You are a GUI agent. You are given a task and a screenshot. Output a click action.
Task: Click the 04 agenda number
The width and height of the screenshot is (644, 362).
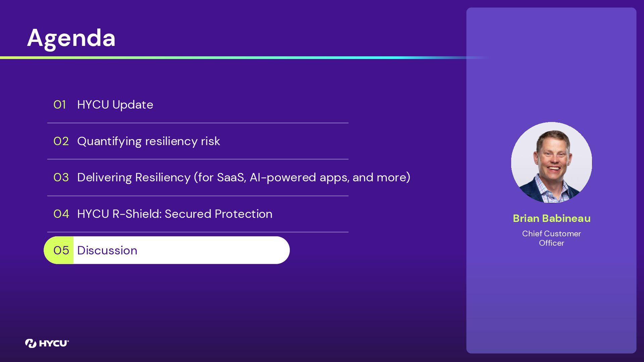coord(61,214)
